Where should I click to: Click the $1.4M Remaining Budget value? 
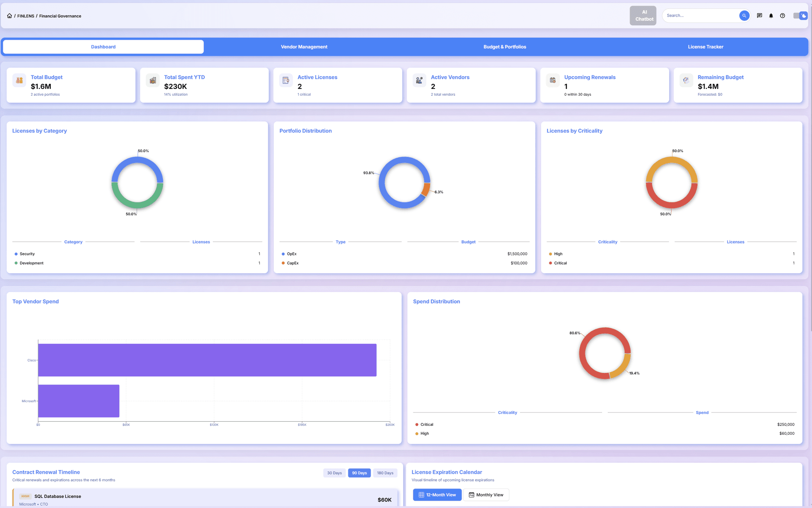click(x=708, y=86)
